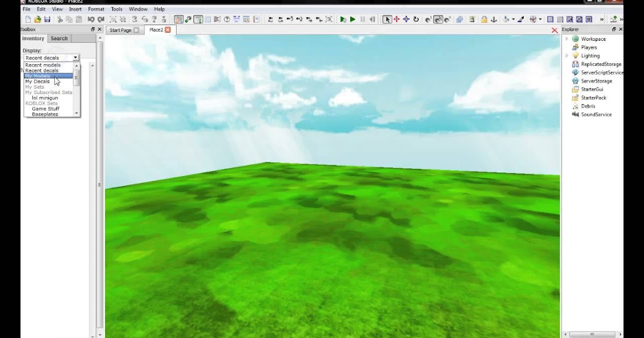The height and width of the screenshot is (338, 644).
Task: Choose Game Stuff set in list
Action: 46,108
